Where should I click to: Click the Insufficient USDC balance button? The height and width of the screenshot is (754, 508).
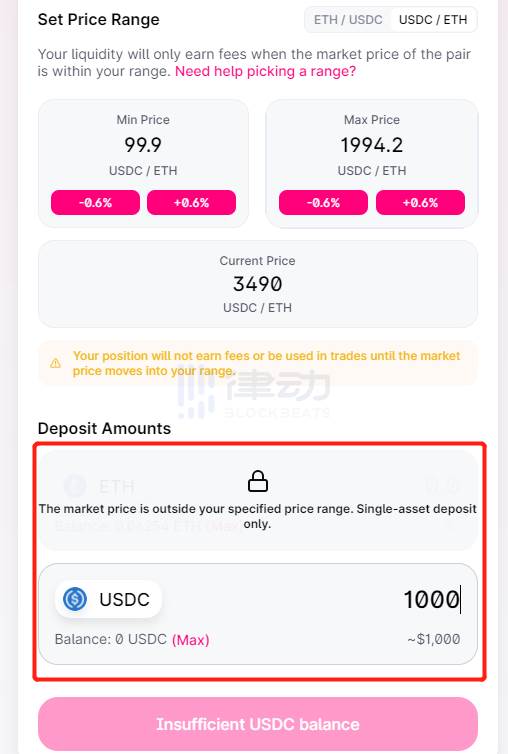coord(258,724)
